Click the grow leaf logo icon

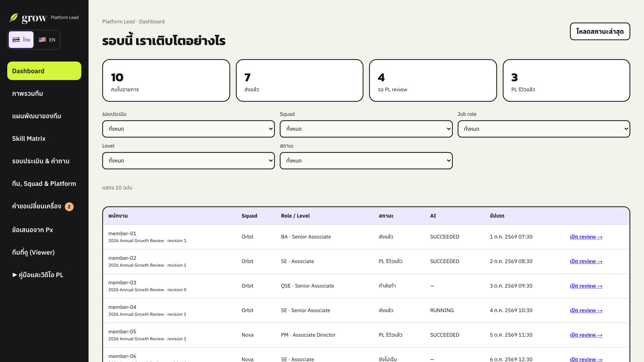tap(14, 18)
